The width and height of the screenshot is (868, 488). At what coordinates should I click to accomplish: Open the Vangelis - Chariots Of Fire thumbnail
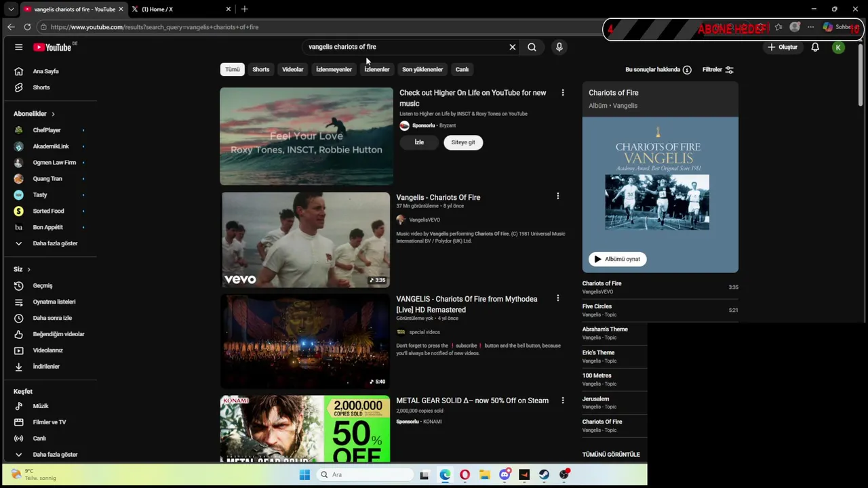[305, 240]
